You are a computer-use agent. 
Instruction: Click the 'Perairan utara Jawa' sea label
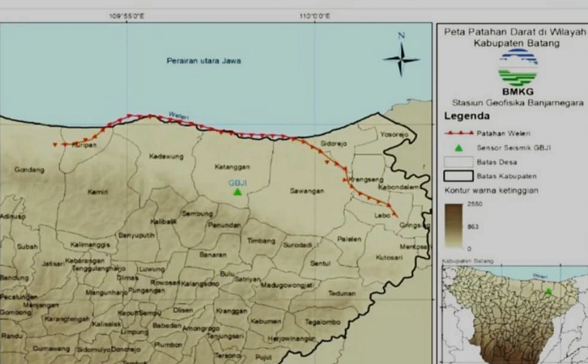[x=204, y=61]
